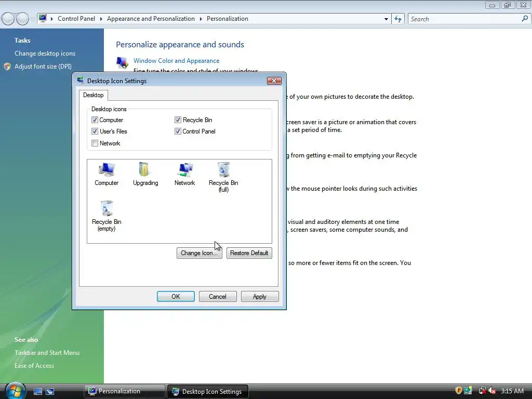This screenshot has height=399, width=532.
Task: Open Window Color and Appearance link
Action: point(177,61)
